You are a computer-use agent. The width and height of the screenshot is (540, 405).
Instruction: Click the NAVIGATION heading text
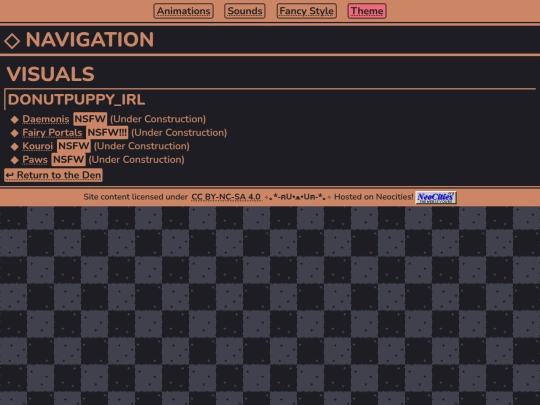coord(90,40)
